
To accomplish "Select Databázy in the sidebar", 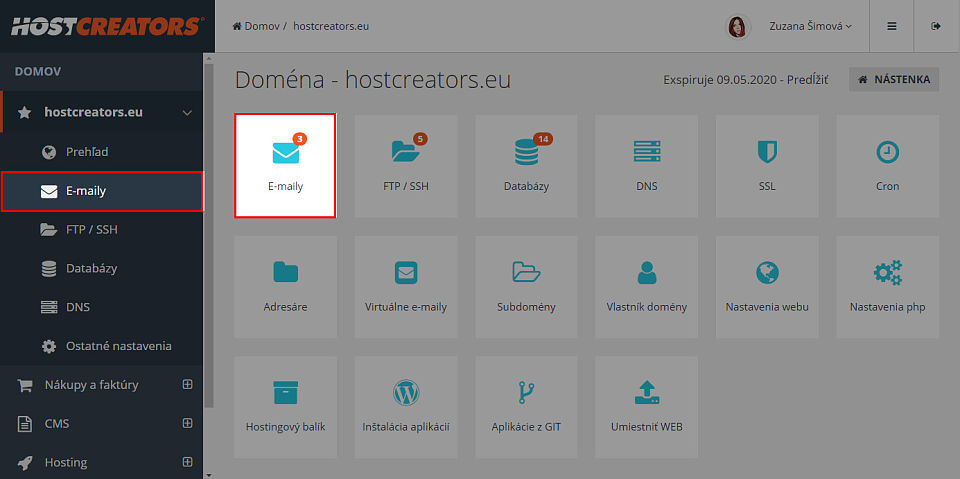I will click(x=102, y=268).
